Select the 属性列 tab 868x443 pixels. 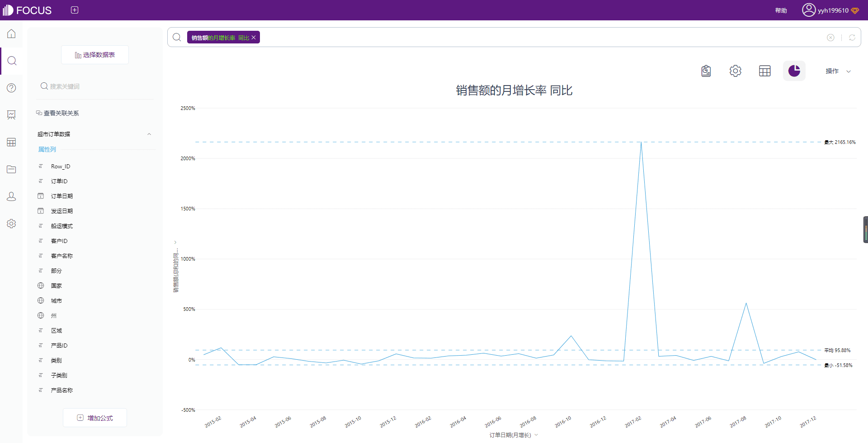tap(47, 149)
